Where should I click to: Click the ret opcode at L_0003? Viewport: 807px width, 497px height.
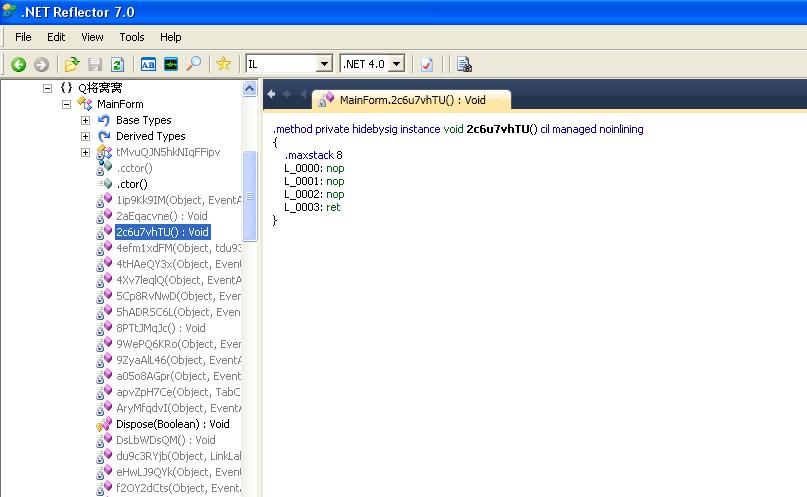333,207
